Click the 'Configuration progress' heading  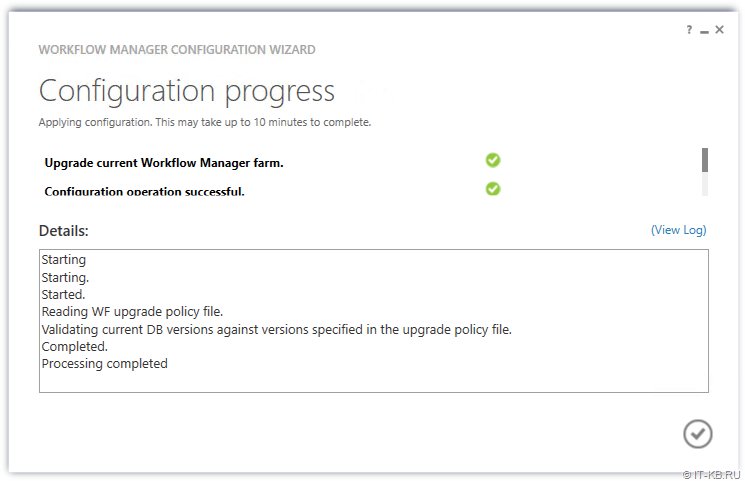pyautogui.click(x=187, y=91)
